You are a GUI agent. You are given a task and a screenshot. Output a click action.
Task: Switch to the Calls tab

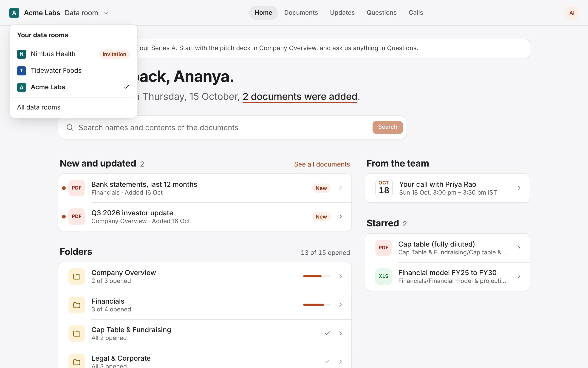tap(416, 13)
